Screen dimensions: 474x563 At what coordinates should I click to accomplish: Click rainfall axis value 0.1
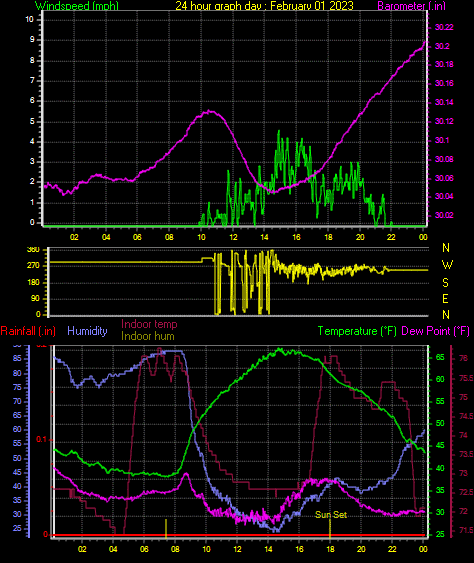(x=42, y=439)
